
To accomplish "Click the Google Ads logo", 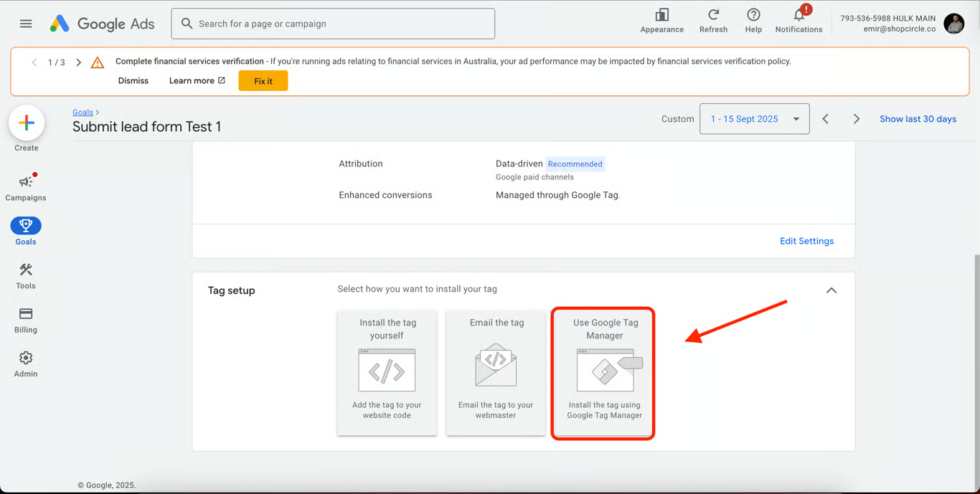I will tap(102, 24).
